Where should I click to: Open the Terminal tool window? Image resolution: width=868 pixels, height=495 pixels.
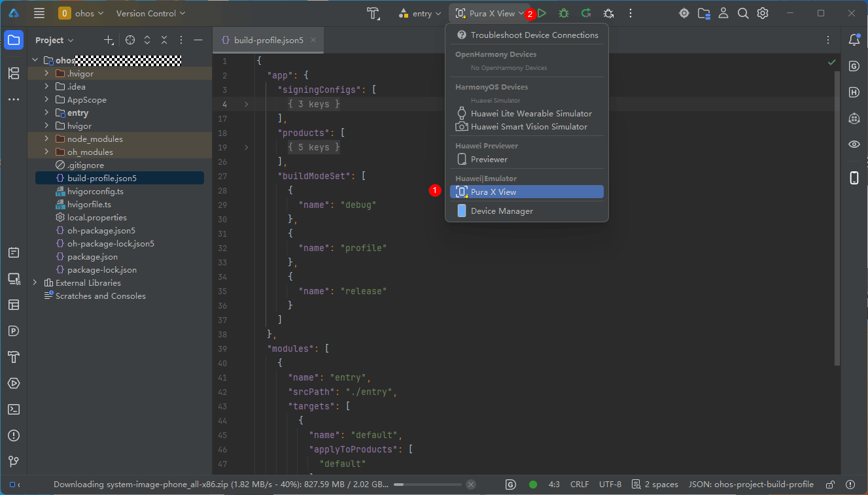tap(14, 409)
